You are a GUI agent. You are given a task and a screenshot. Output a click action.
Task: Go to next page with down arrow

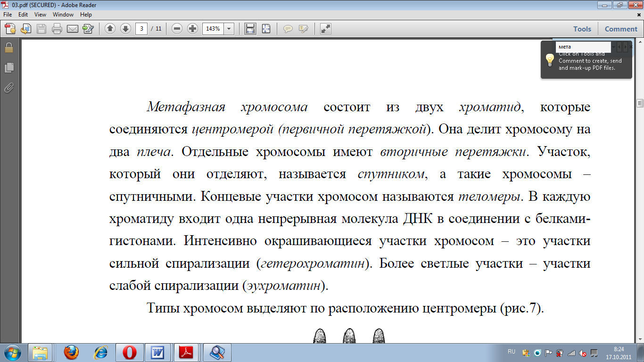coord(125,29)
